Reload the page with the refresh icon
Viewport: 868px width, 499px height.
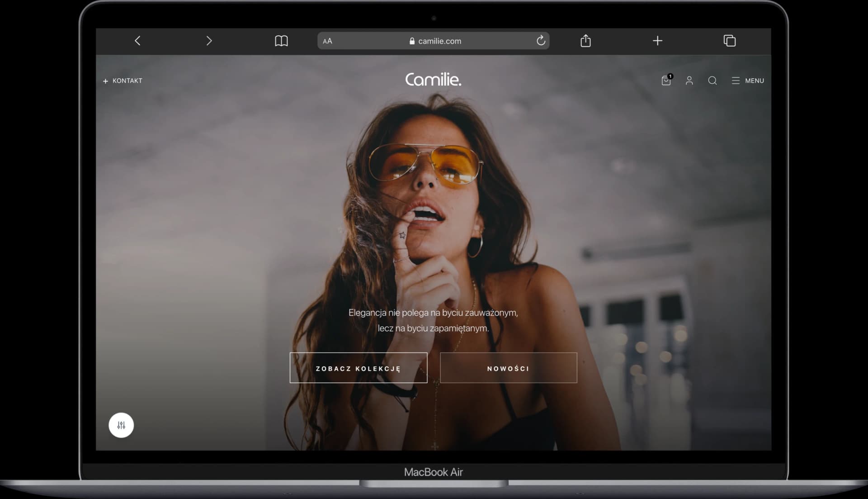click(541, 41)
